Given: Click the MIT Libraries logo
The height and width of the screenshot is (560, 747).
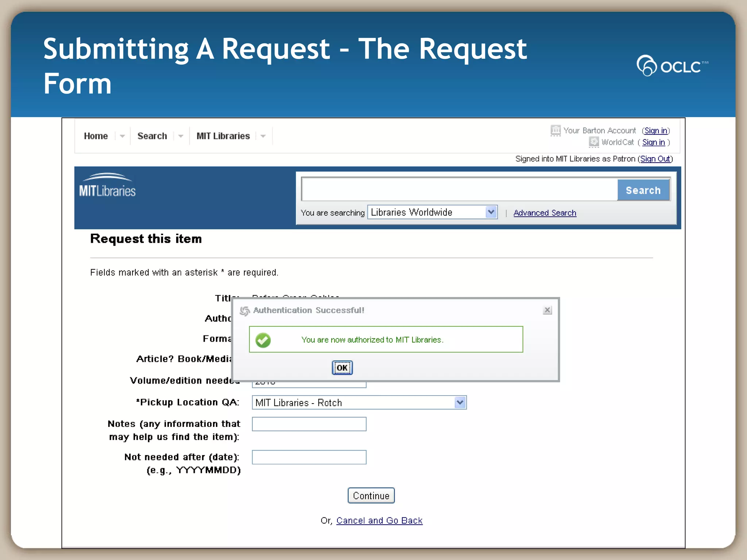Looking at the screenshot, I should click(x=107, y=185).
